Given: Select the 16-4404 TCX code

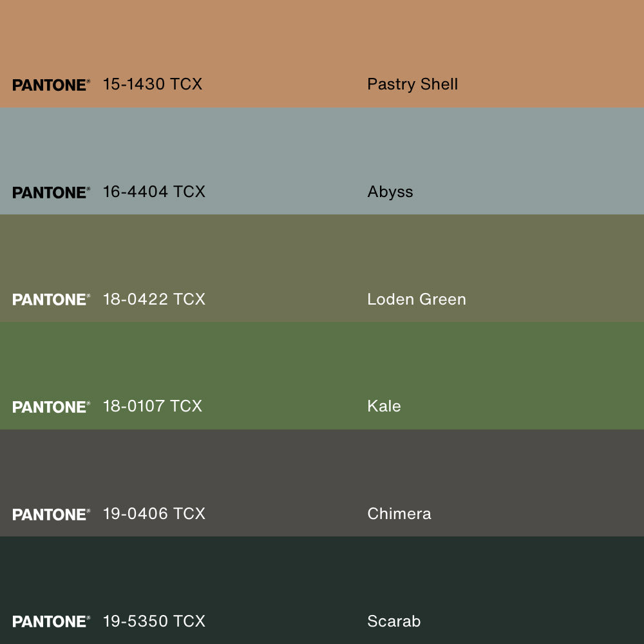Looking at the screenshot, I should [x=154, y=192].
